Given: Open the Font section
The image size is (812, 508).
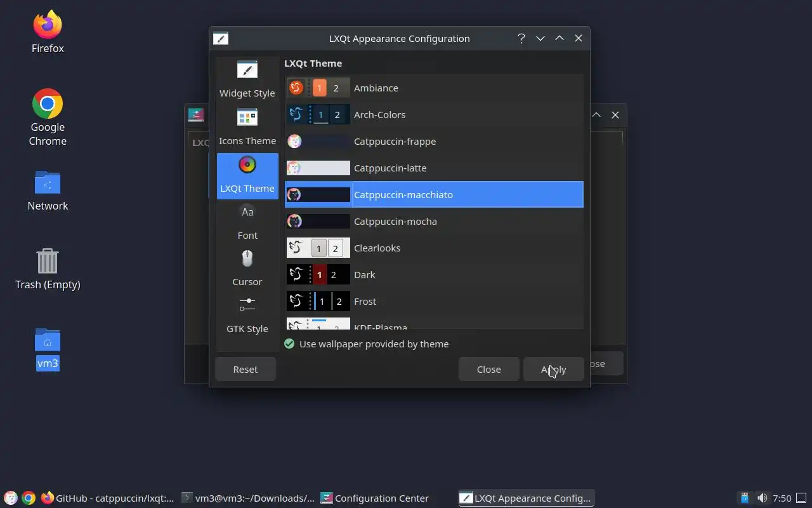Looking at the screenshot, I should point(247,222).
